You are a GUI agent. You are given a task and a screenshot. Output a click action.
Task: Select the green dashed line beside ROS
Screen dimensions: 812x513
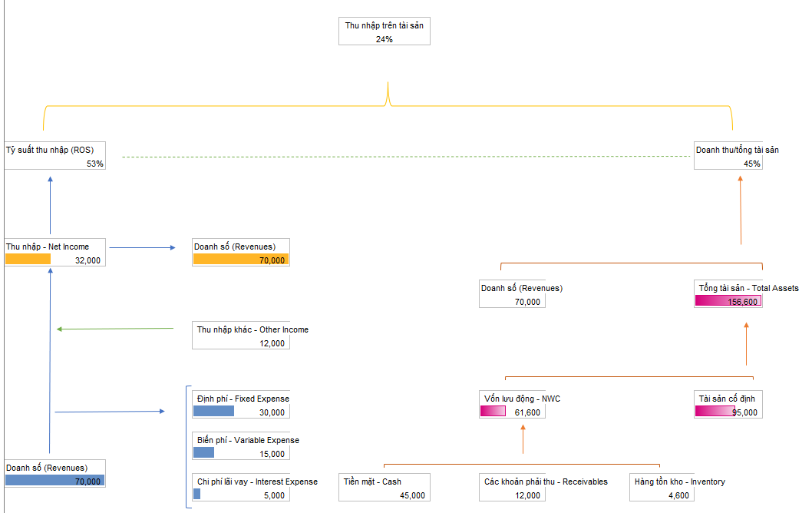405,157
